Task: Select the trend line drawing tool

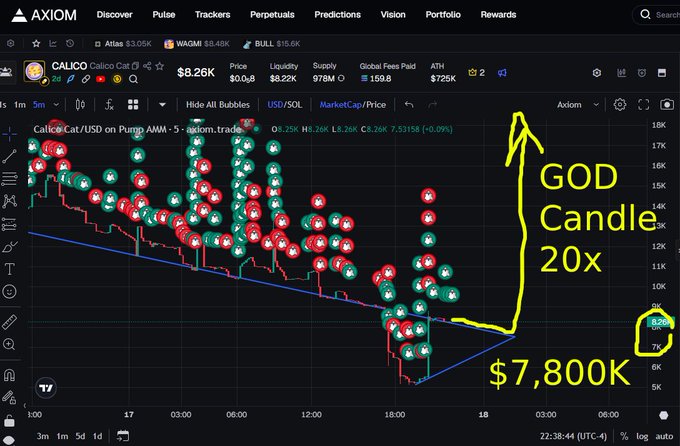Action: [10, 156]
